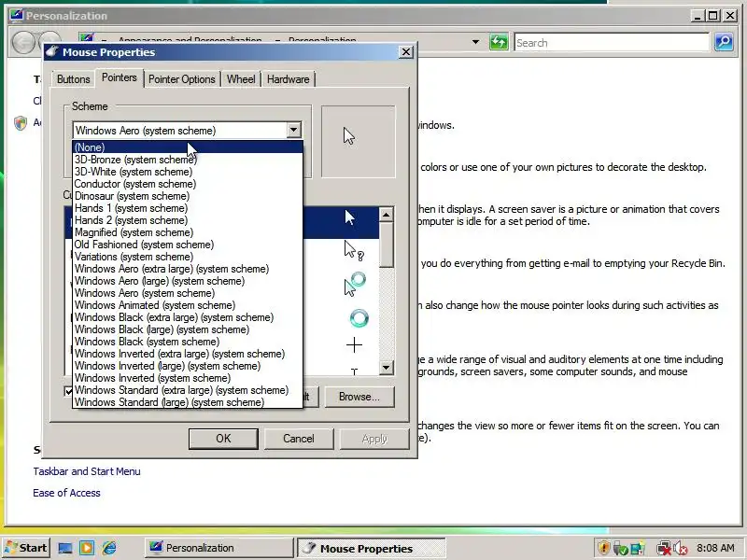The width and height of the screenshot is (747, 560).
Task: Select the Working In Background pointer icon
Action: tap(355, 285)
